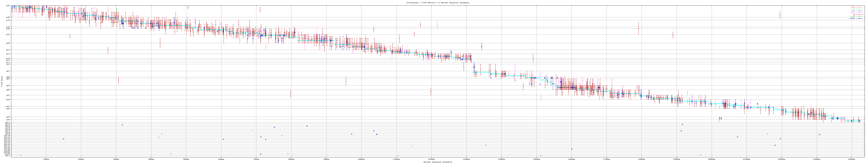868x163 pixels.
Task: Click the 120Mbp x-axis tick label
Action: [431, 159]
